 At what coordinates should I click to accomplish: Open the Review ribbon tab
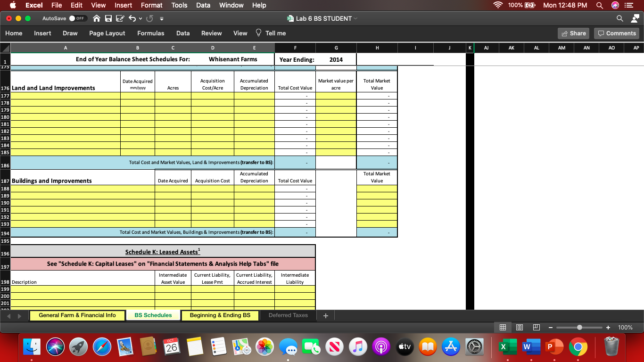tap(211, 33)
